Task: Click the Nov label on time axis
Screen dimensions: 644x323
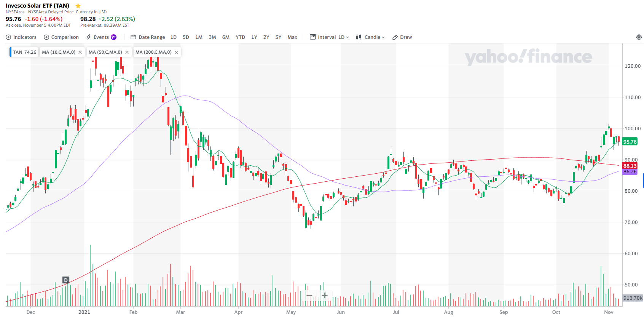Action: pyautogui.click(x=609, y=312)
